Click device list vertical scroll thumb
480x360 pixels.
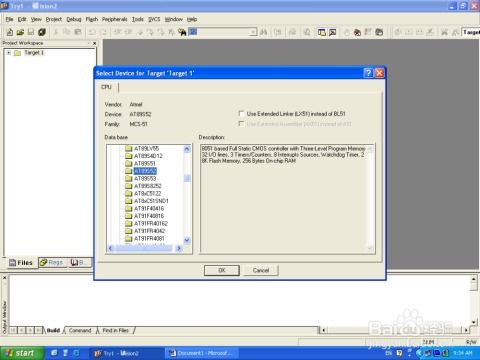[x=187, y=178]
